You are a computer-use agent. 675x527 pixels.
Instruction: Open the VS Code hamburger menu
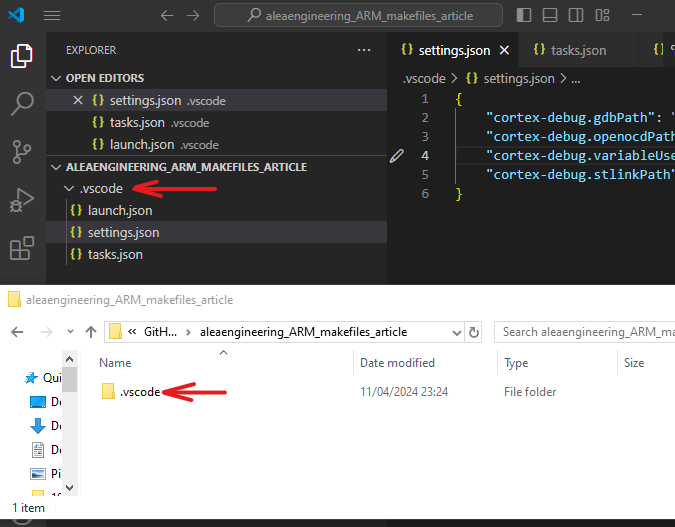[x=52, y=16]
